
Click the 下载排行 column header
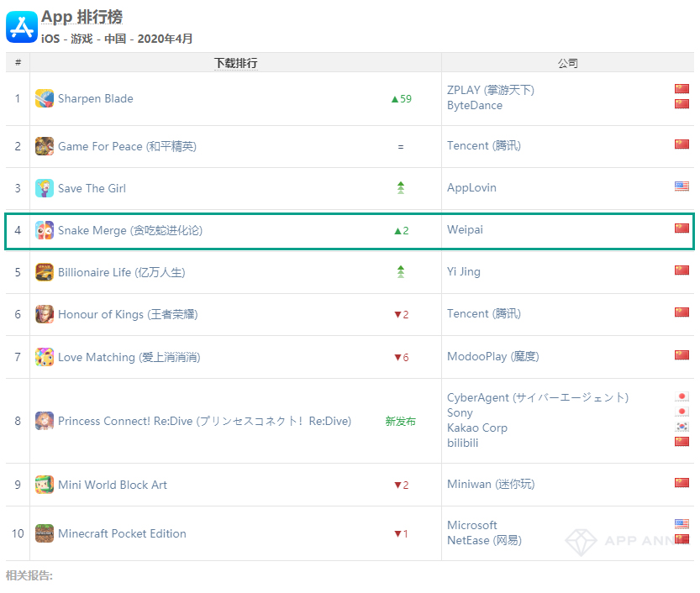tap(235, 63)
